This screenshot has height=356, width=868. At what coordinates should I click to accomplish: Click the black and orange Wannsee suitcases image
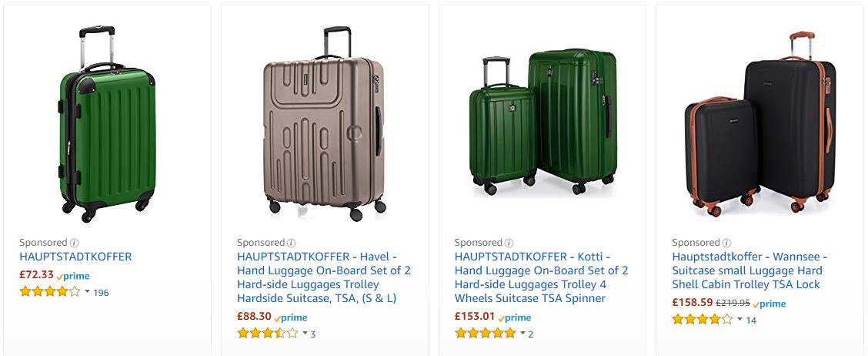[x=760, y=123]
